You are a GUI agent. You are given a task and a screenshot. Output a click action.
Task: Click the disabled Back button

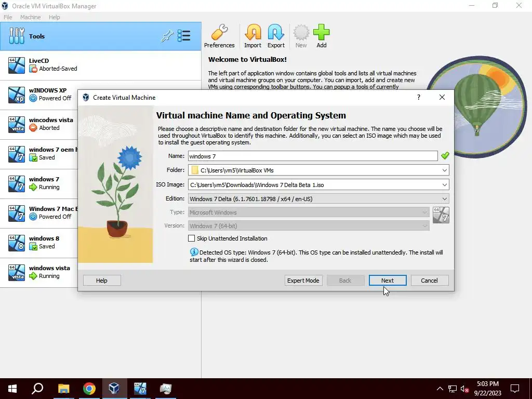click(x=345, y=281)
